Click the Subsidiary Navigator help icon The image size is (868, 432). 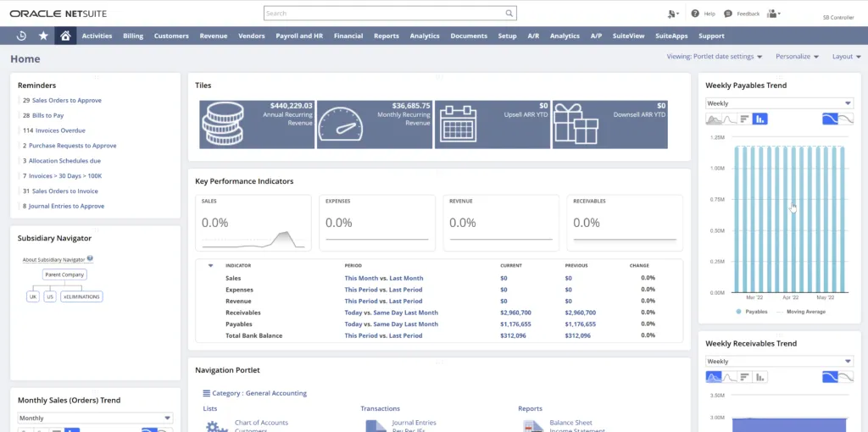(x=90, y=258)
